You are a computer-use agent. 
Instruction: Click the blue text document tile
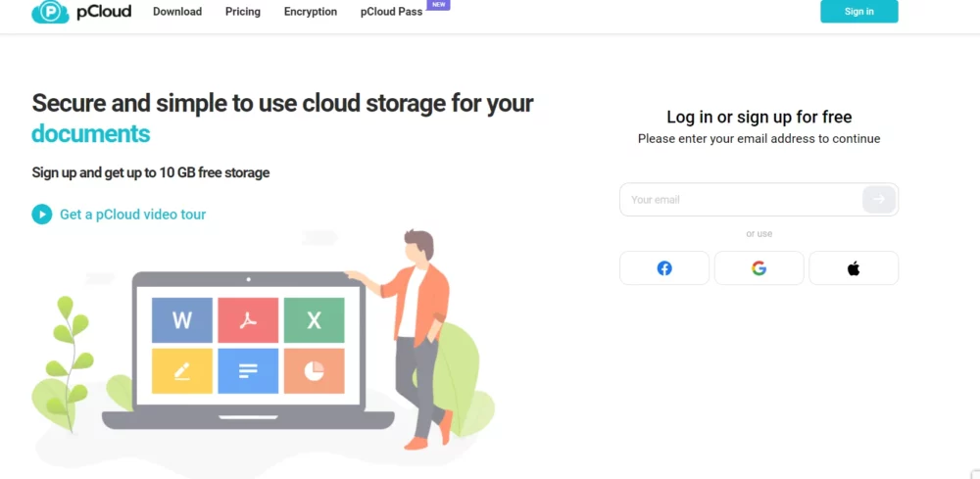click(x=248, y=371)
